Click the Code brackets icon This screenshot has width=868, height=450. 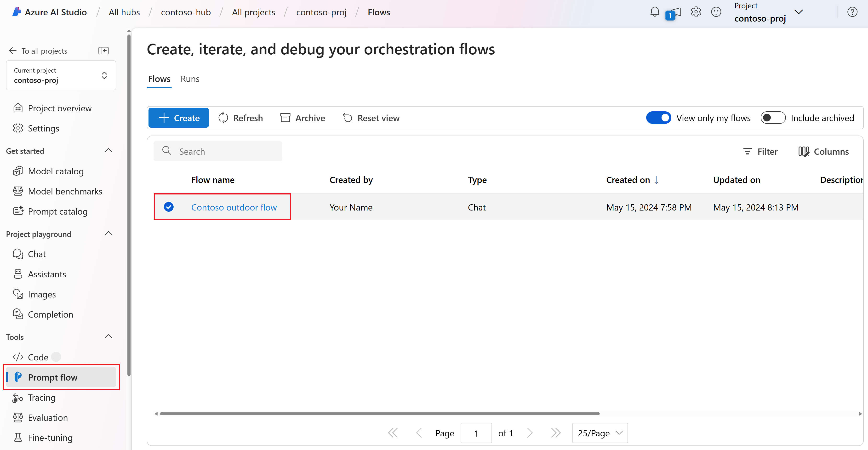pos(18,357)
